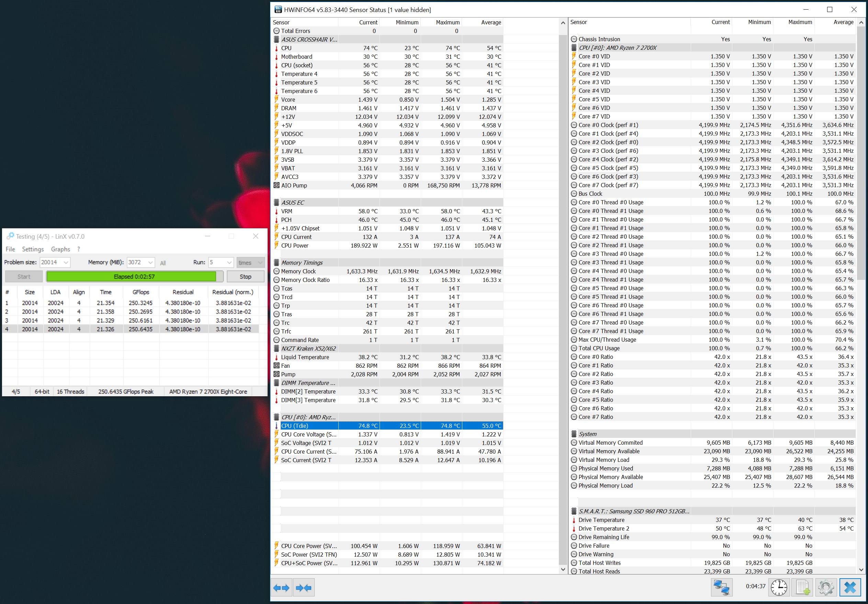Click the AIO Pump fan icon
Image resolution: width=868 pixels, height=604 pixels.
coord(277,185)
